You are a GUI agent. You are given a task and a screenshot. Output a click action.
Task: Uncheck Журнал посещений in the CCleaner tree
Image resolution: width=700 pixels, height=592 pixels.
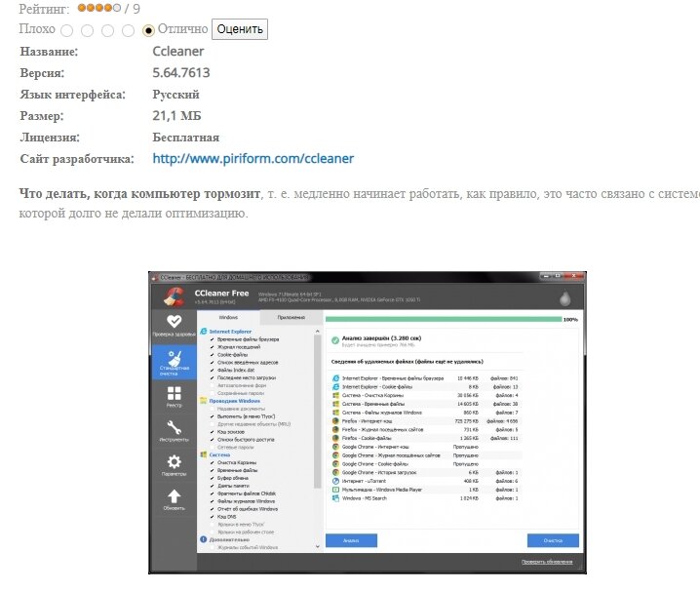(213, 347)
